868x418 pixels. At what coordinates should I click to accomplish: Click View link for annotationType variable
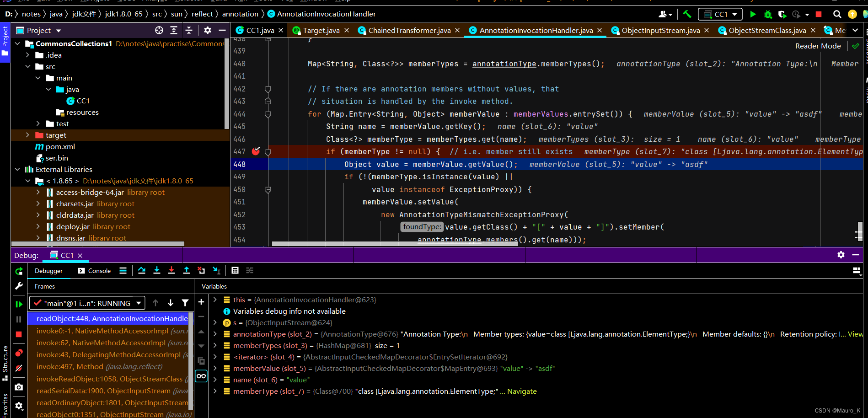click(x=855, y=334)
